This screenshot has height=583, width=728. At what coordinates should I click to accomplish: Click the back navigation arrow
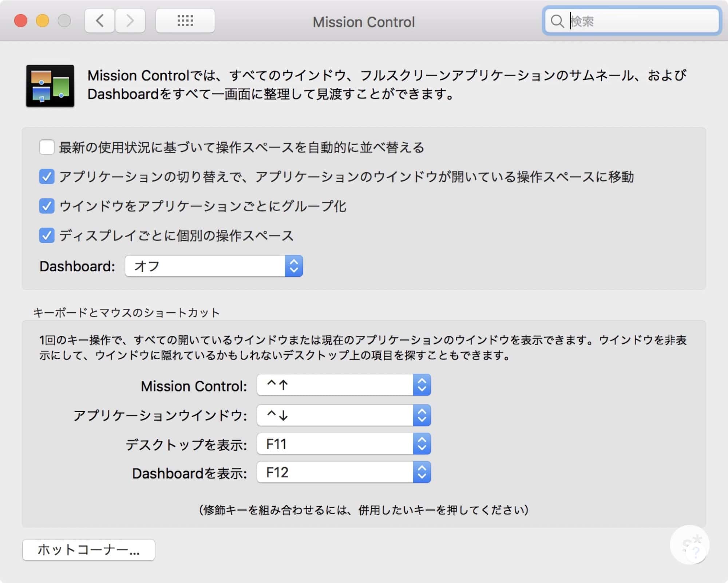(x=100, y=21)
